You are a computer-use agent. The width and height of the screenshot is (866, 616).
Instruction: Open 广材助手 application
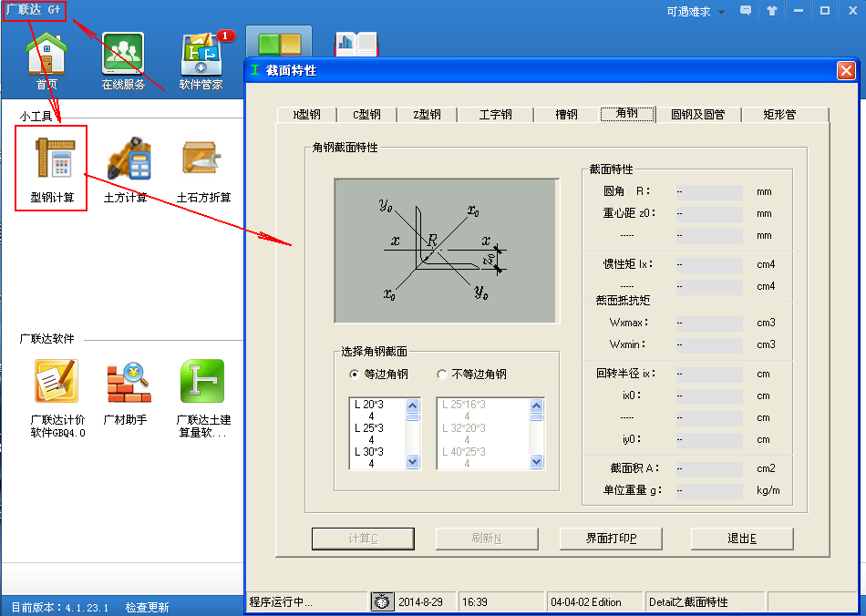126,392
